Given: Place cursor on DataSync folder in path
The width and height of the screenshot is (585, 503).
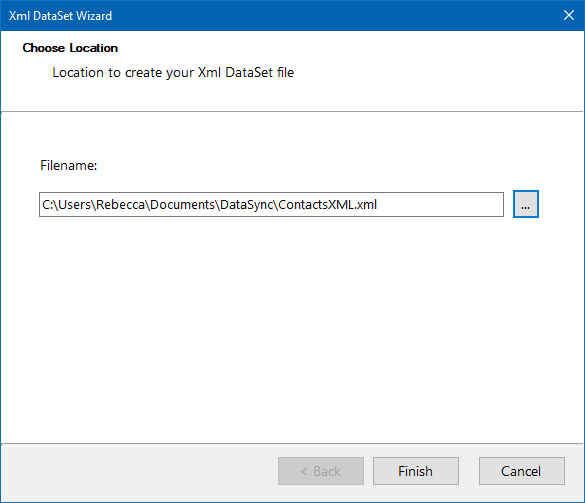Looking at the screenshot, I should pyautogui.click(x=247, y=204).
